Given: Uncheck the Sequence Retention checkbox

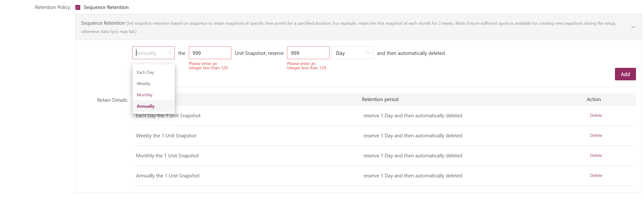Looking at the screenshot, I should click(78, 8).
